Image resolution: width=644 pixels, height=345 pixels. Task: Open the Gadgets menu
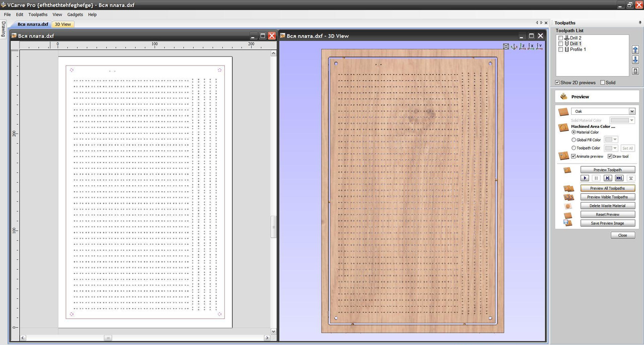click(x=75, y=15)
